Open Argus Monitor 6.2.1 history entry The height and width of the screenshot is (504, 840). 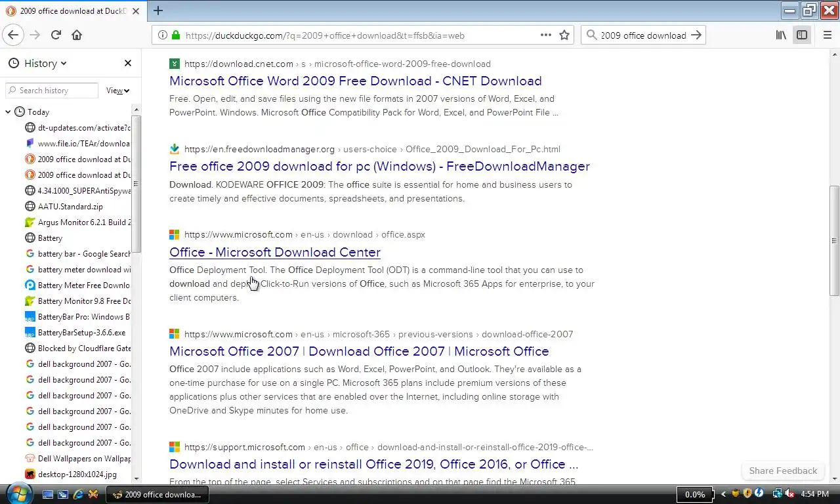(77, 222)
